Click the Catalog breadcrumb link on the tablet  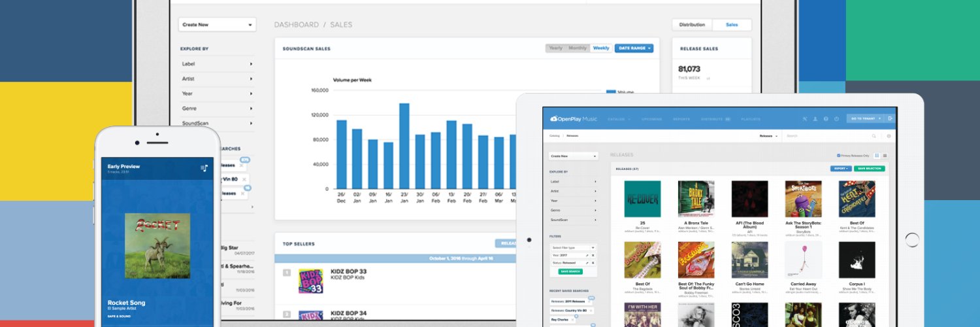(x=554, y=136)
